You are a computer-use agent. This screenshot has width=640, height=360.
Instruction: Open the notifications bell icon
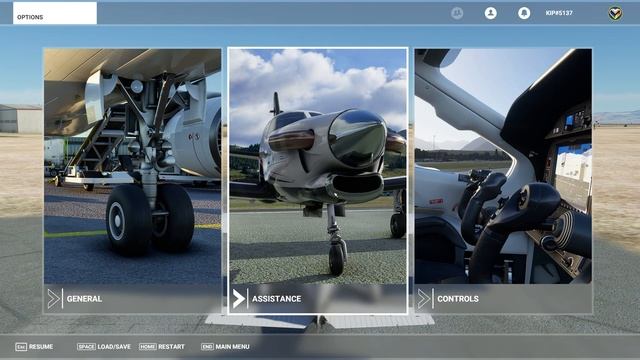(x=524, y=13)
